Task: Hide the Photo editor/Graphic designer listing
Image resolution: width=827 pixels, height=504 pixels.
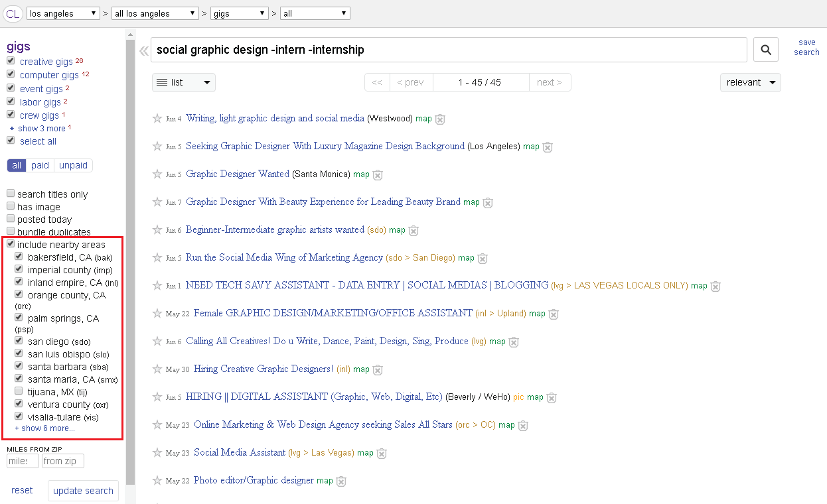Action: (340, 481)
